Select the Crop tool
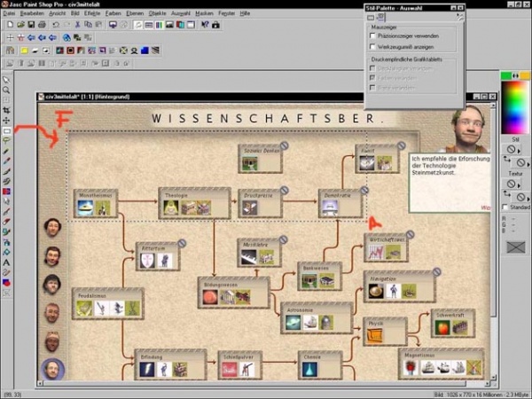532x399 pixels. click(6, 110)
